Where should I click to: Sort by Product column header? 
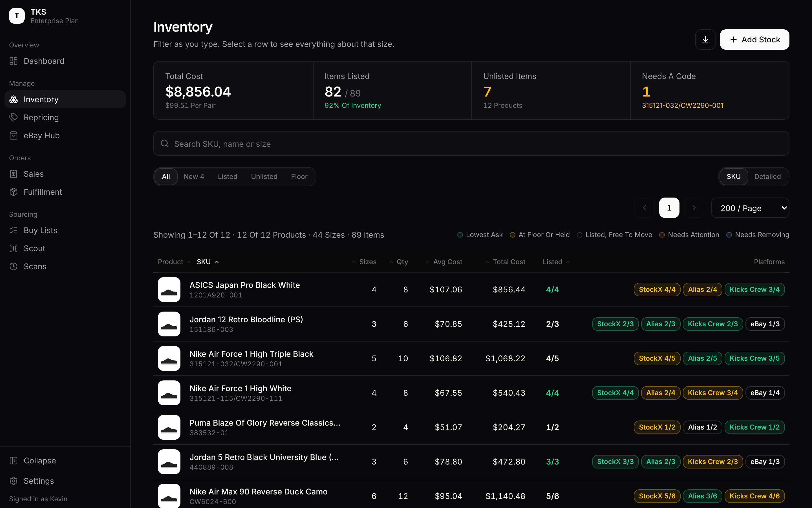point(174,262)
